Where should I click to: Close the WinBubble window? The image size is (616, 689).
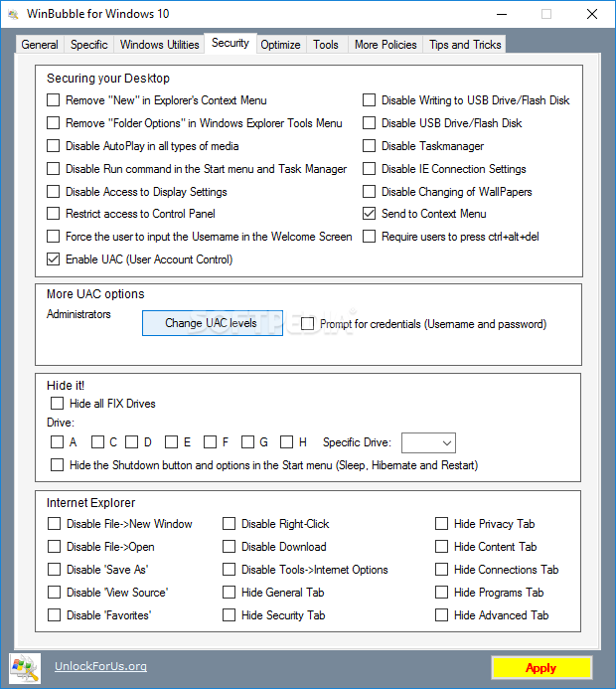tap(592, 15)
